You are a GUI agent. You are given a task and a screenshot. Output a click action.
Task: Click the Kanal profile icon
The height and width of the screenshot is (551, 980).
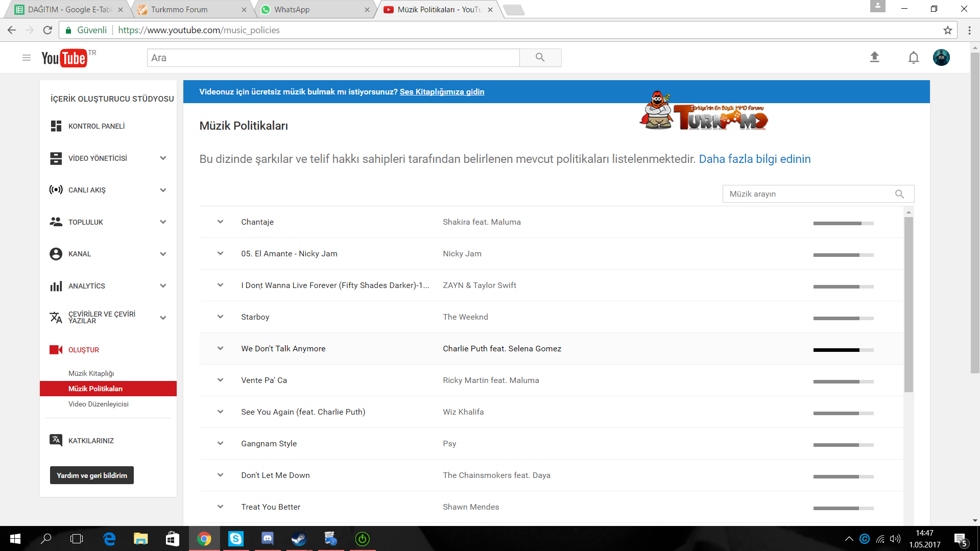(56, 254)
